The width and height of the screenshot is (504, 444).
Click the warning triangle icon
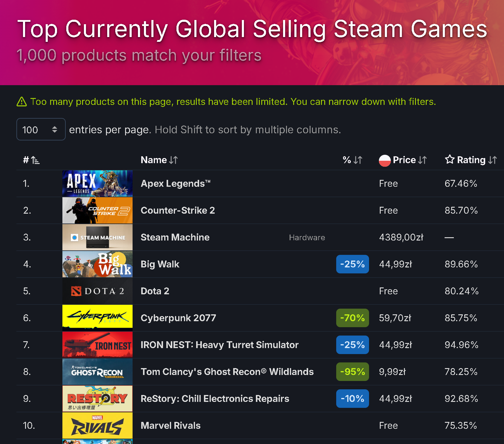[21, 102]
